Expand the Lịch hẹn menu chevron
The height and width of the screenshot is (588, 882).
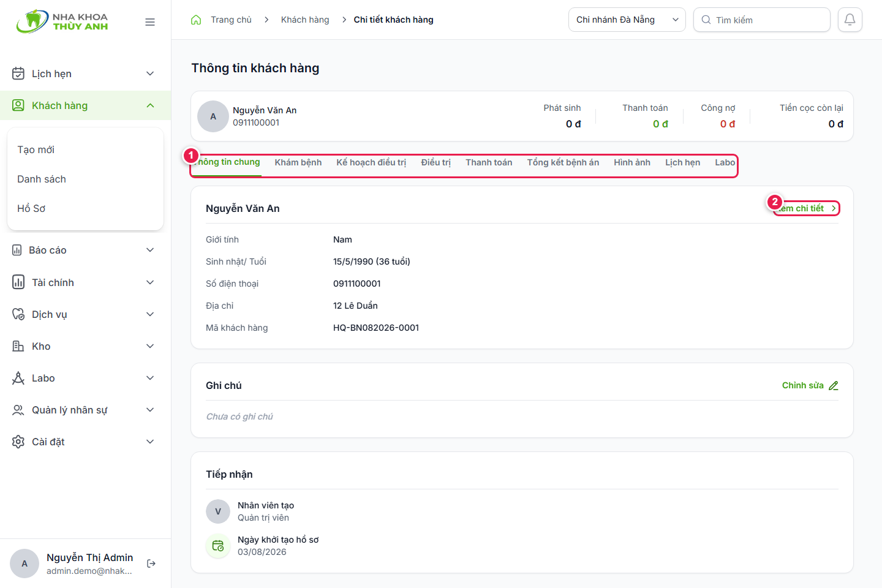point(150,73)
